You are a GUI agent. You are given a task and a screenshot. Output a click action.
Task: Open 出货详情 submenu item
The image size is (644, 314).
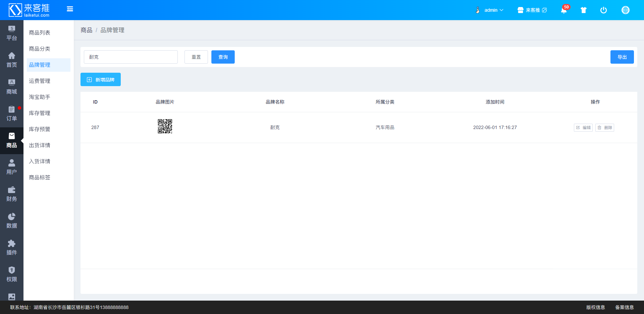click(40, 145)
